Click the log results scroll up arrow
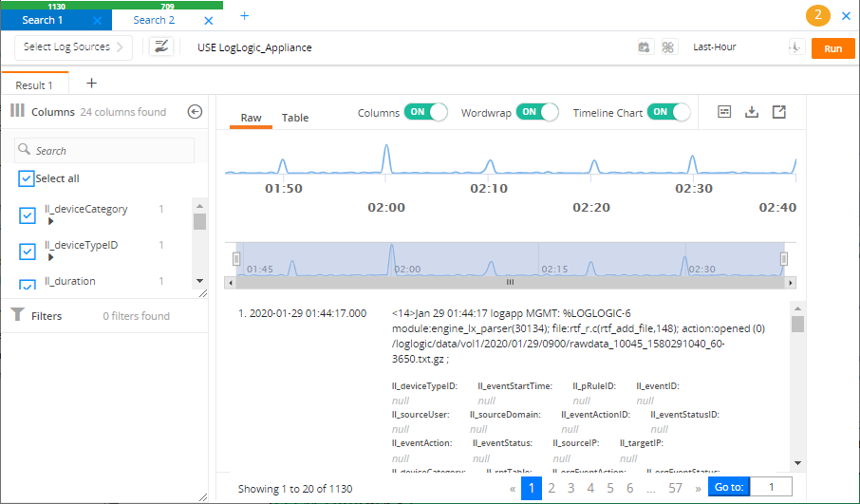Viewport: 860px width, 504px height. point(797,308)
